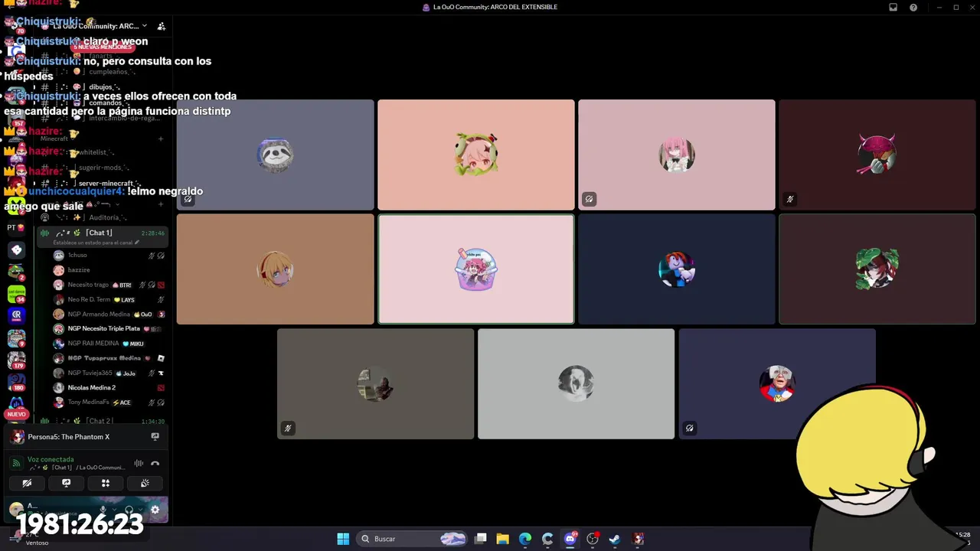Viewport: 980px width, 551px height.
Task: Open the white dice server icon
Action: (16, 250)
